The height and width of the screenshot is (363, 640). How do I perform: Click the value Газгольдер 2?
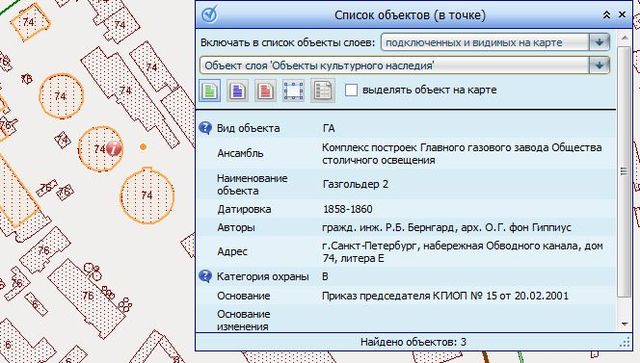[355, 184]
